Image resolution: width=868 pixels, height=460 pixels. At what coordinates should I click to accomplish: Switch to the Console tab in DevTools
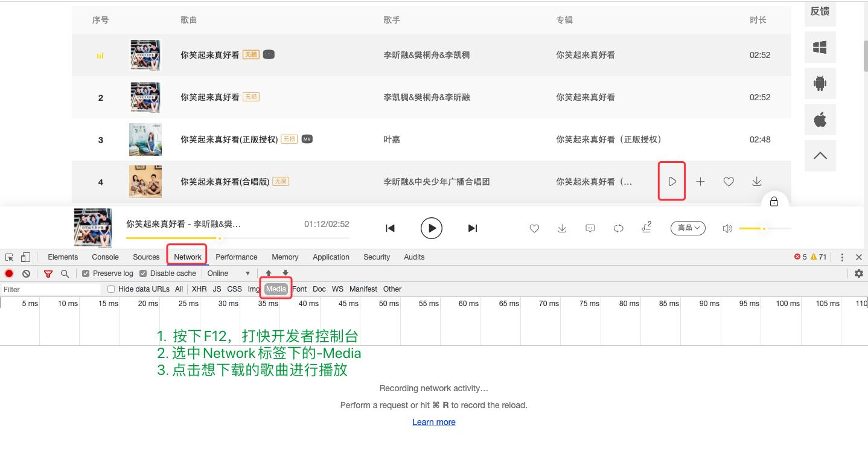105,257
